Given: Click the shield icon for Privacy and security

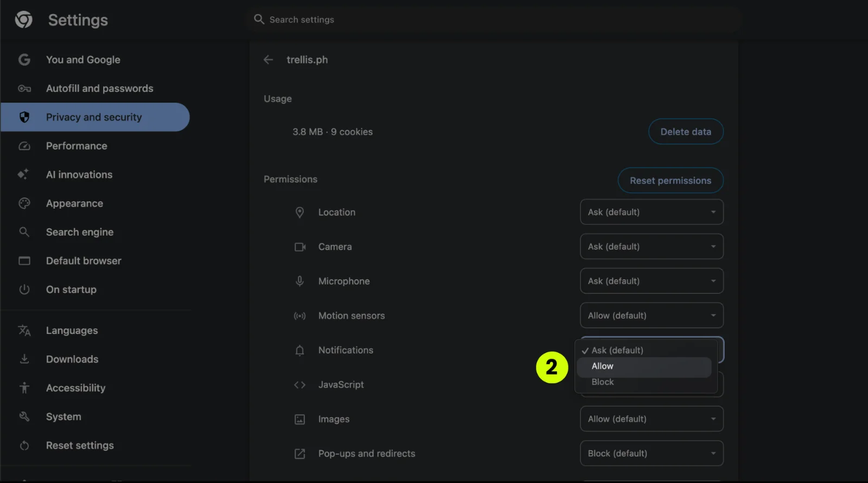Looking at the screenshot, I should [x=24, y=117].
